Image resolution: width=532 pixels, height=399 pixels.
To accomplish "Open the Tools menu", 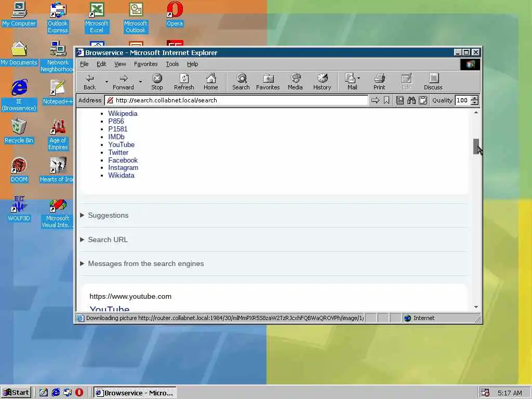I will point(172,64).
